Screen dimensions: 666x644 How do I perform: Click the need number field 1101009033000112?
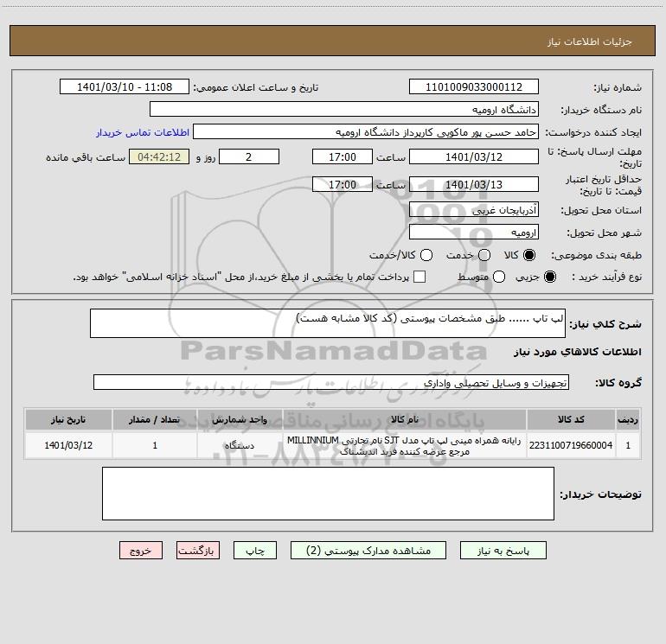(474, 86)
